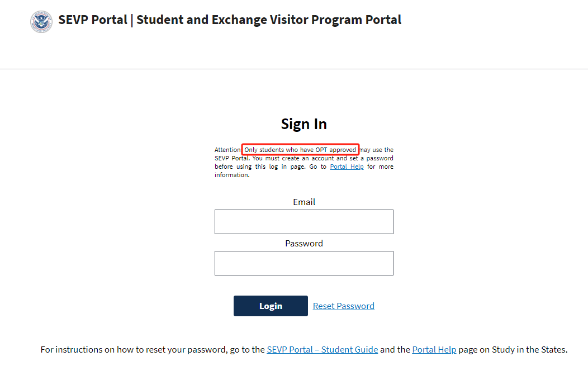
Task: Focus the Password input box
Action: coord(304,263)
